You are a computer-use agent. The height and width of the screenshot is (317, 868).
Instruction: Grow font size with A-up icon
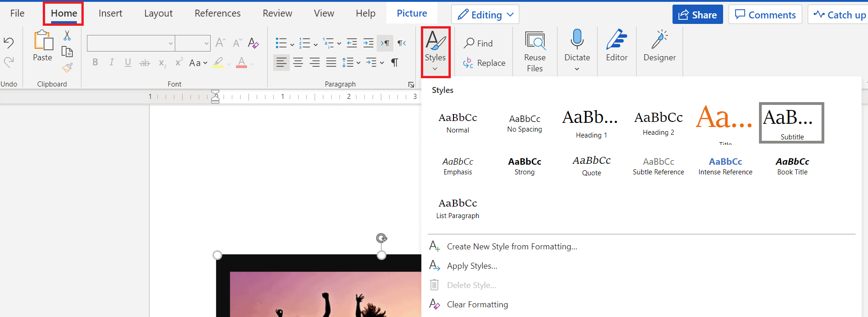[x=220, y=43]
